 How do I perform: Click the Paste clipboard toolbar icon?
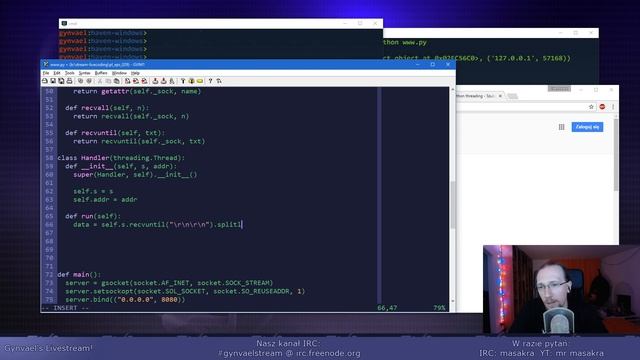(116, 81)
